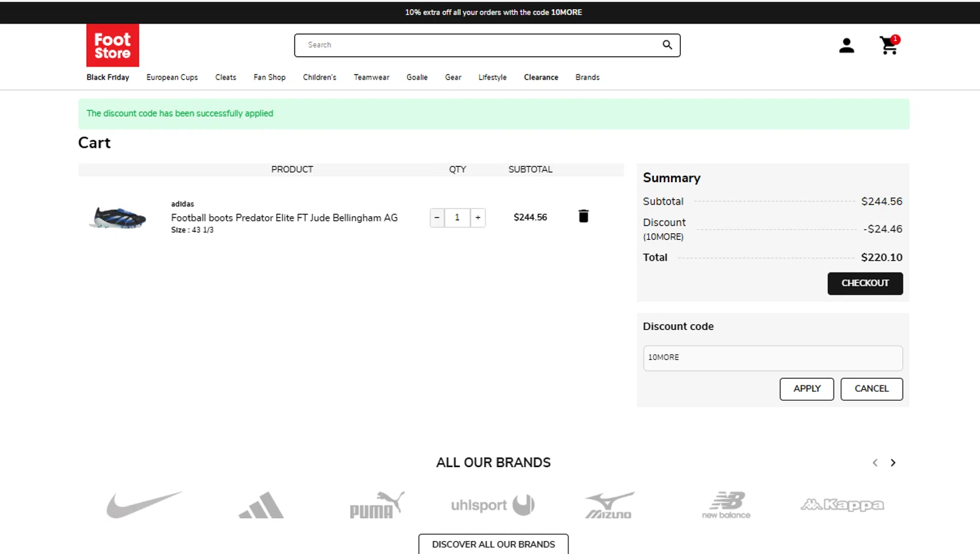
Task: Click the Size : 43 1/3 text
Action: click(192, 230)
